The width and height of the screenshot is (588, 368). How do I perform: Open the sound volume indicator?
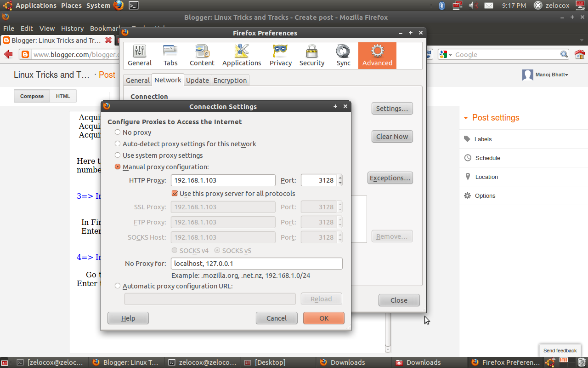click(474, 6)
